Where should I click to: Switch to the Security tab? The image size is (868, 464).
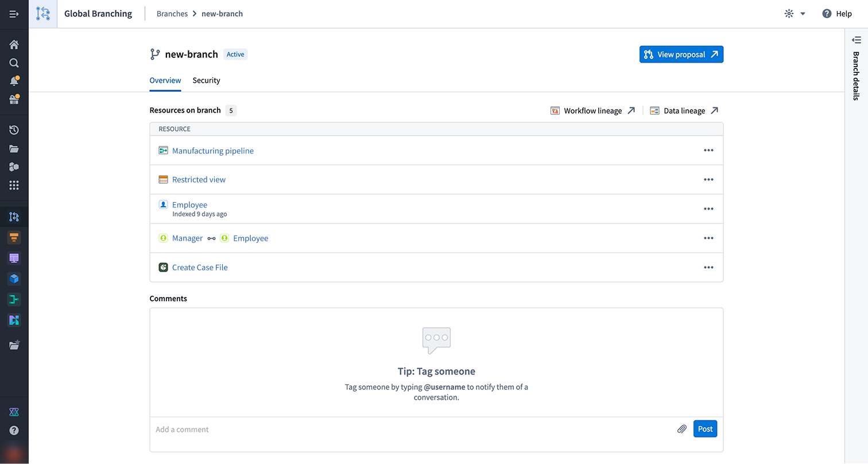click(206, 80)
